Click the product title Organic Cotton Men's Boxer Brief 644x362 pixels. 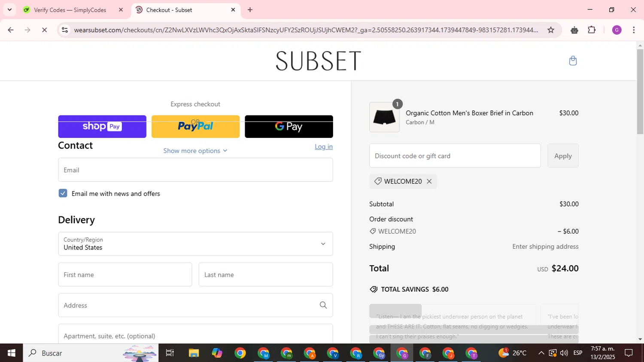[x=469, y=113]
